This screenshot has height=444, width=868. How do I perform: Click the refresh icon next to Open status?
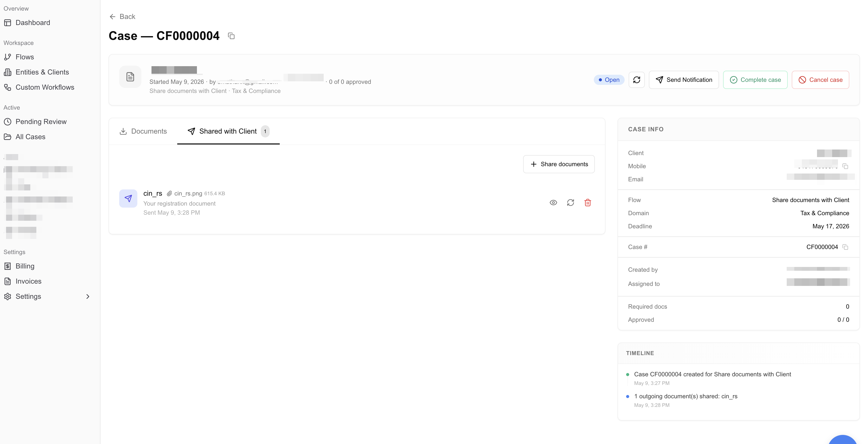click(x=636, y=80)
